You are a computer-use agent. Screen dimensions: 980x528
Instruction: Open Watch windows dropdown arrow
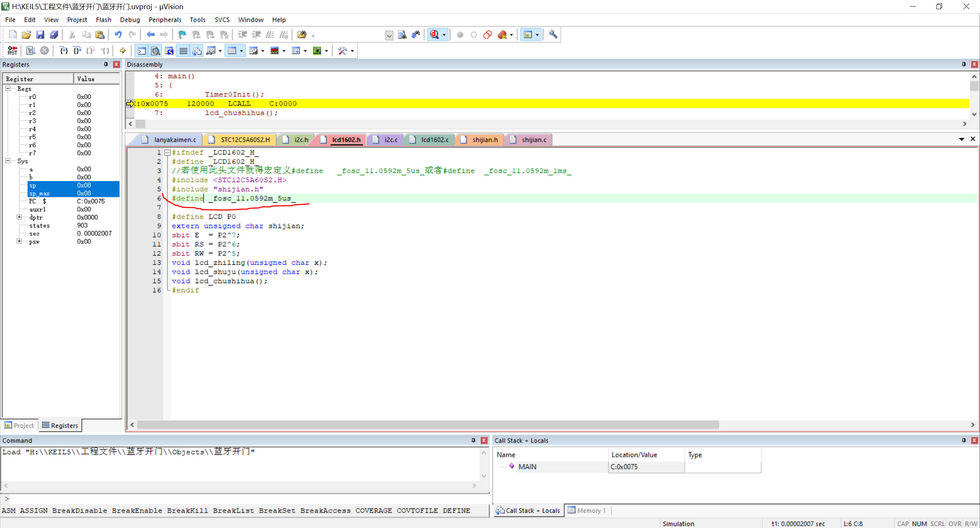tap(220, 51)
